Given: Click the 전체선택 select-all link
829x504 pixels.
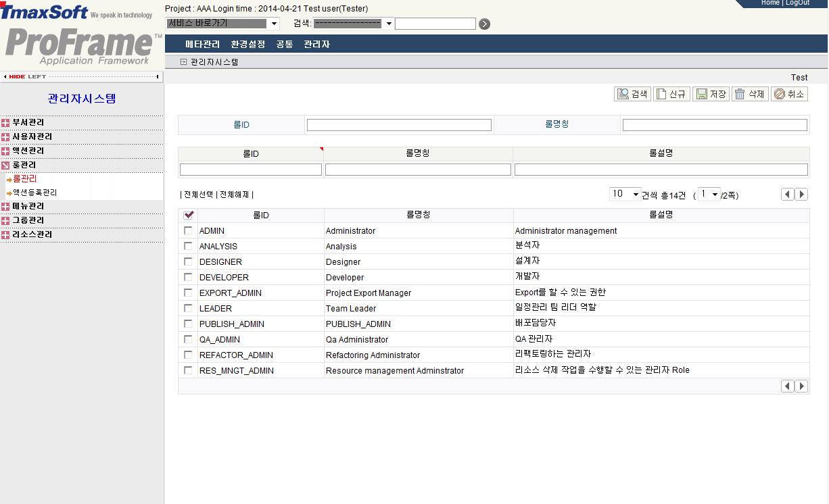Looking at the screenshot, I should pos(199,194).
